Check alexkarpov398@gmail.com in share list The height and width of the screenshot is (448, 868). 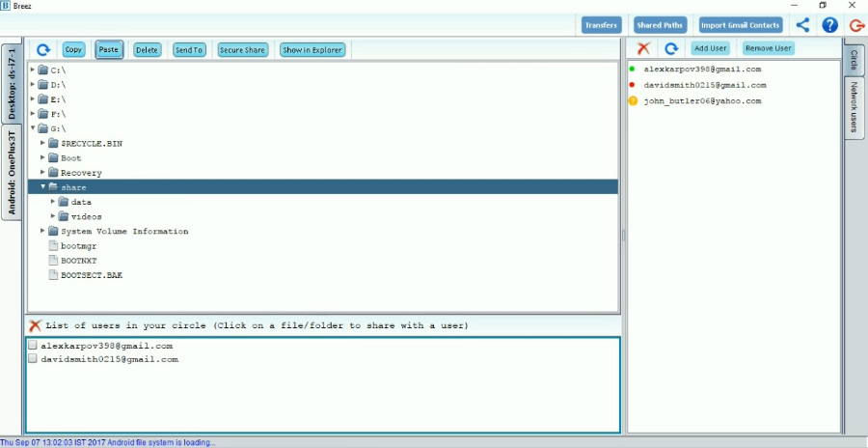pyautogui.click(x=33, y=346)
